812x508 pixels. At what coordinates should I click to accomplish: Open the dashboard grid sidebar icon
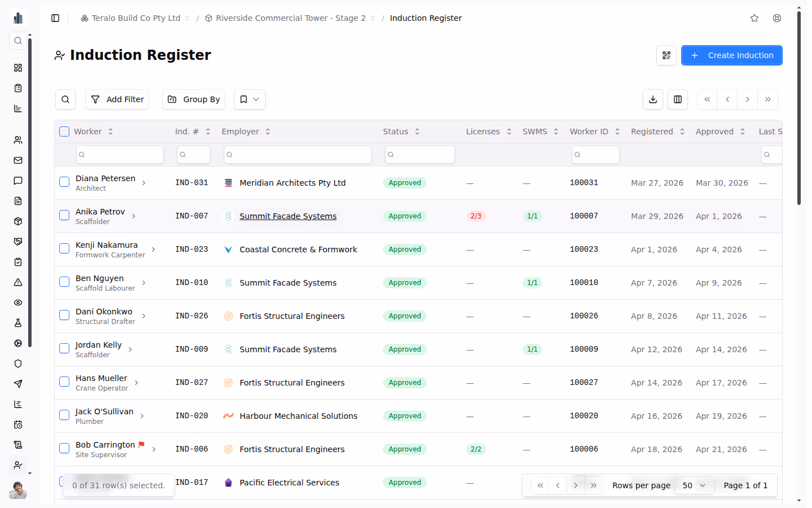18,68
